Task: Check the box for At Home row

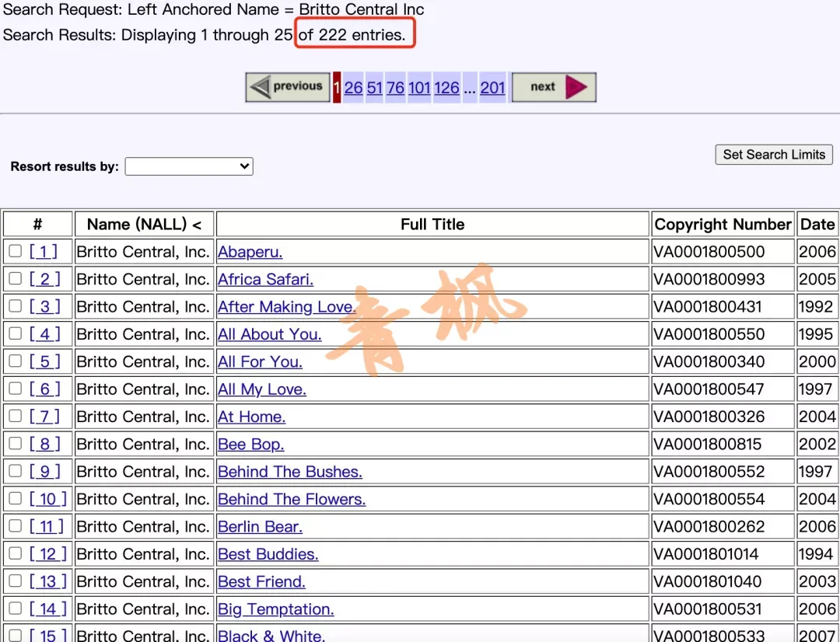Action: 15,416
